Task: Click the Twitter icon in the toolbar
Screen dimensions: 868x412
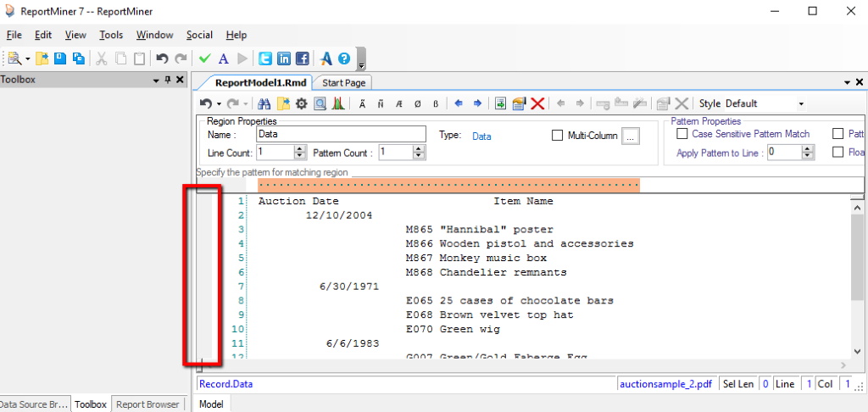Action: (x=265, y=58)
